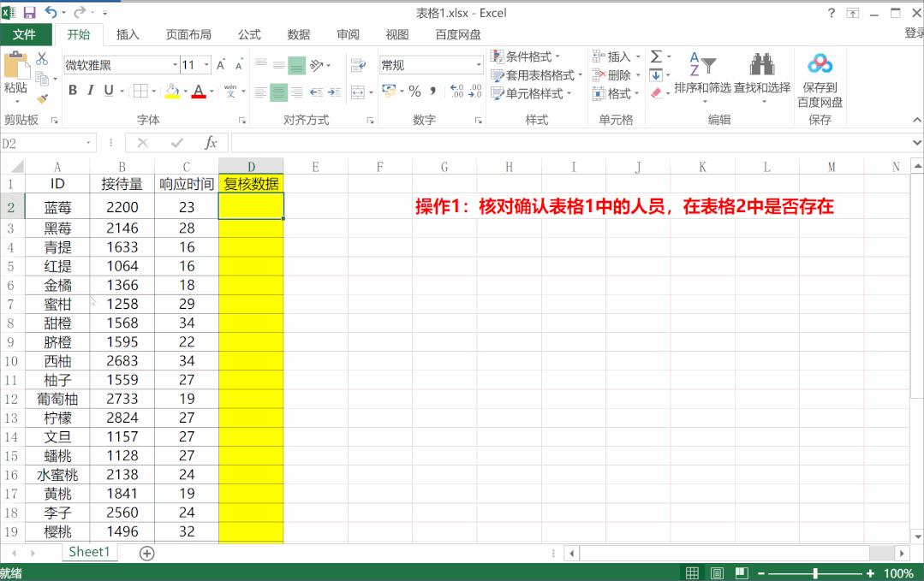Add a new sheet with the plus button
This screenshot has width=924, height=581.
coord(146,553)
